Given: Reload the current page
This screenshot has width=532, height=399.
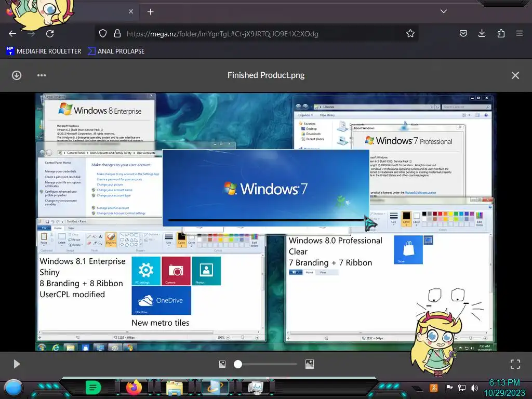Looking at the screenshot, I should click(50, 34).
